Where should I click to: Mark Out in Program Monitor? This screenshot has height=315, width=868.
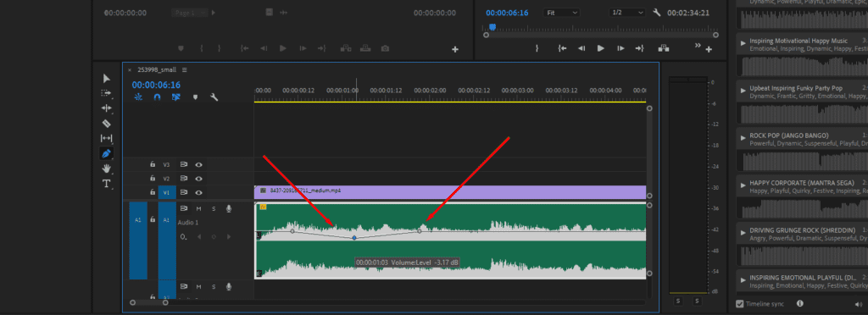537,48
